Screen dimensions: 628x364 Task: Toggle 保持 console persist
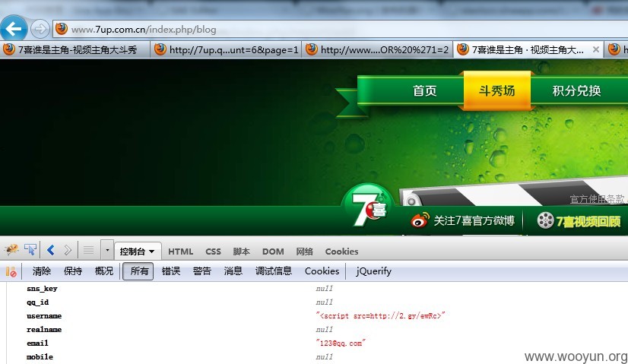(x=73, y=271)
